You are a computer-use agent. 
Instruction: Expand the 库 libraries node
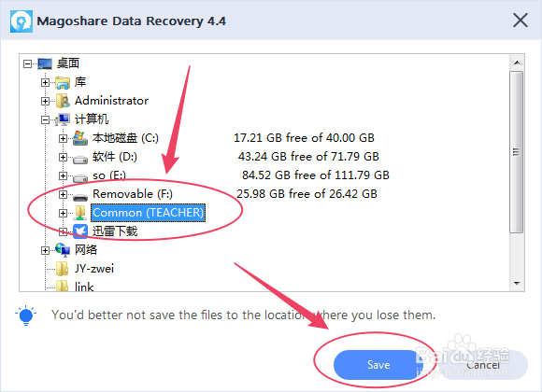click(45, 82)
